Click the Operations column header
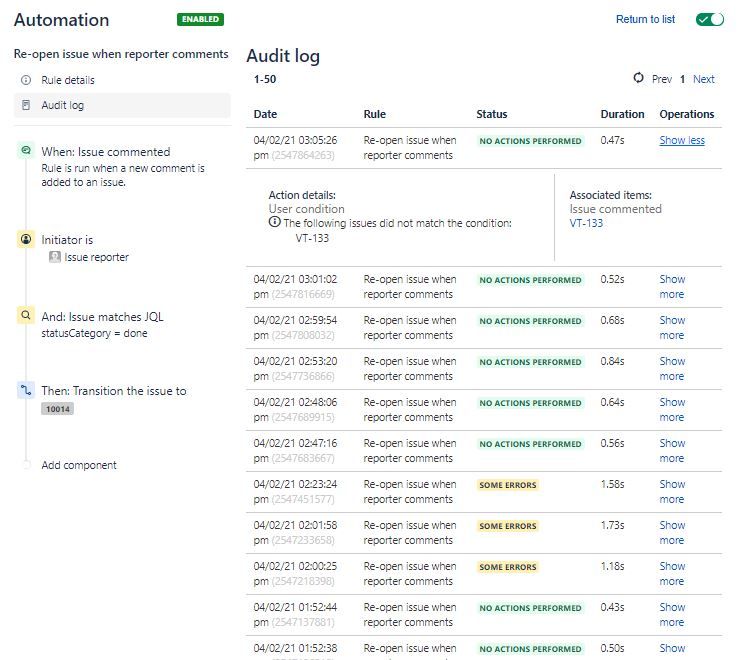748x660 pixels. pyautogui.click(x=686, y=114)
